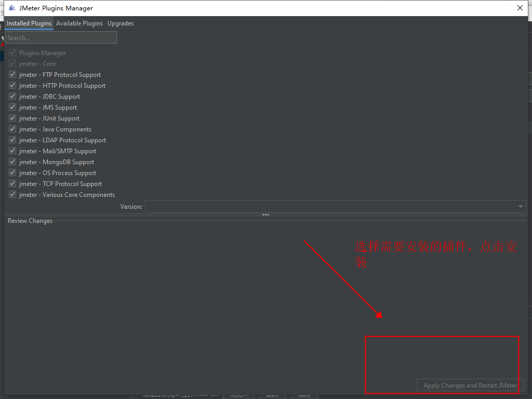Select the 'jmeter - Various Core Components' label
This screenshot has width=532, height=399.
[67, 194]
